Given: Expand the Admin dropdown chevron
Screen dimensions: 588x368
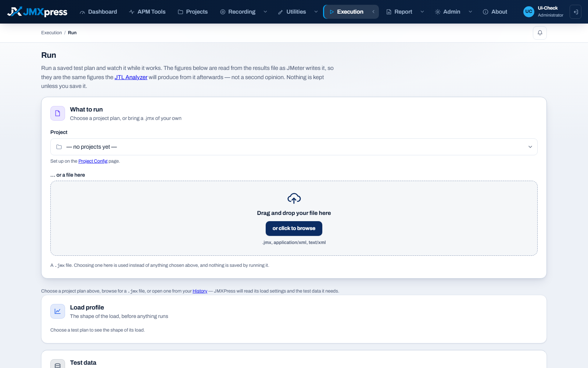Looking at the screenshot, I should [x=470, y=12].
